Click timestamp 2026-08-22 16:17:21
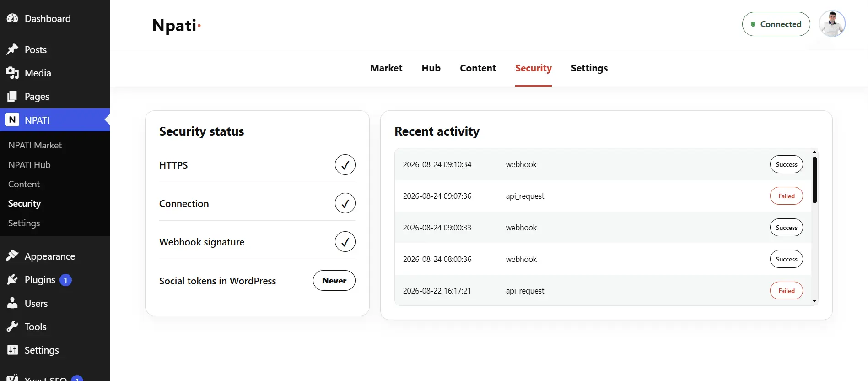 point(437,291)
